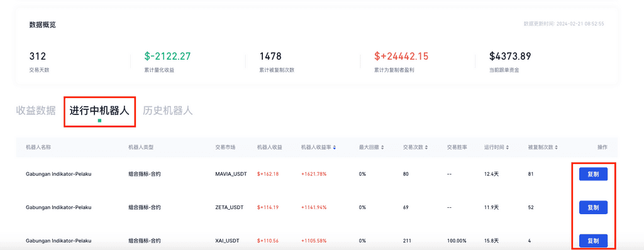The image size is (644, 250).
Task: Select 进行中机器人 tab
Action: click(x=99, y=111)
